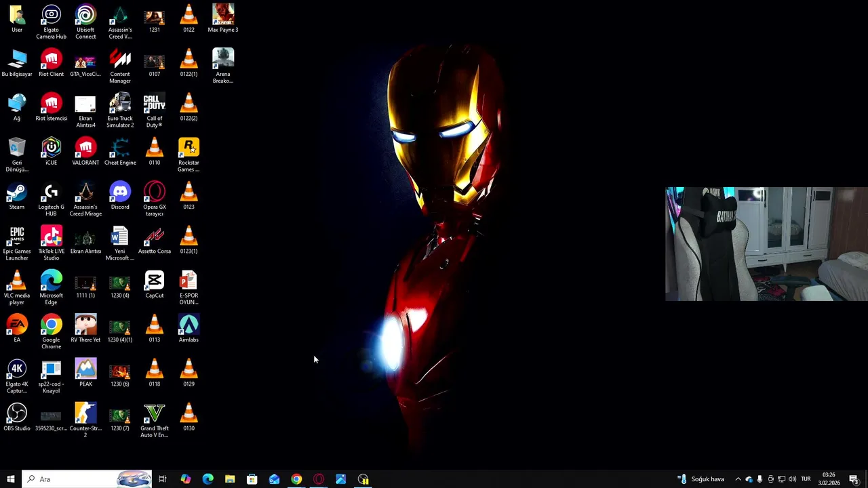The height and width of the screenshot is (488, 868).
Task: Select the Logitech G HUB icon
Action: 52,199
